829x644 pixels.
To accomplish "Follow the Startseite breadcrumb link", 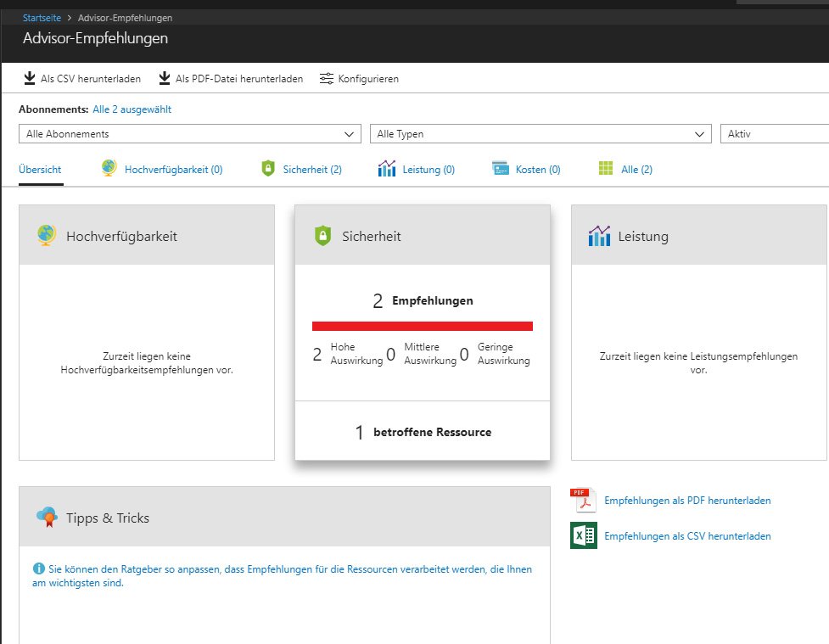I will tap(42, 18).
